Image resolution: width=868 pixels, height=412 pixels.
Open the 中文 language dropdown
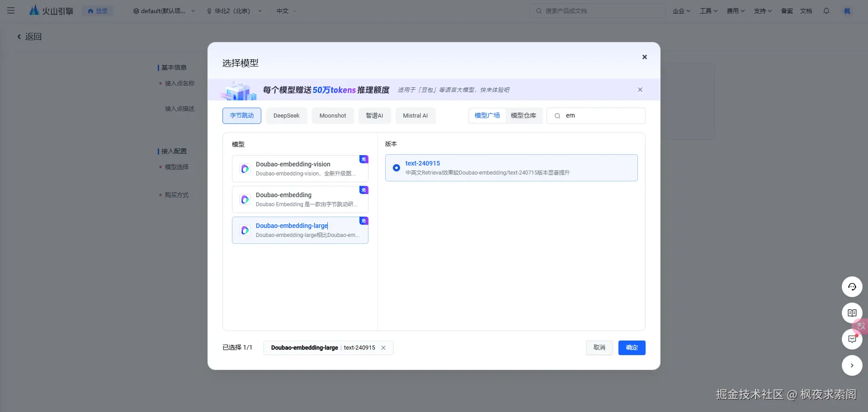(287, 11)
